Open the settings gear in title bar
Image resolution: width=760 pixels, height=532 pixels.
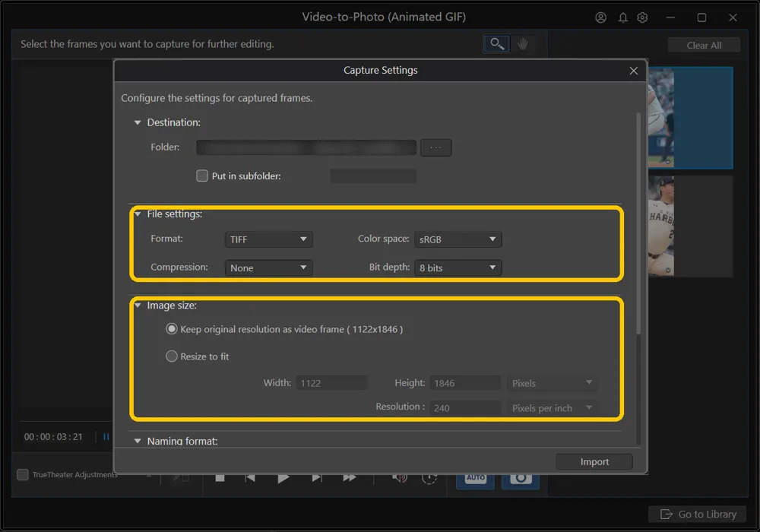click(642, 17)
